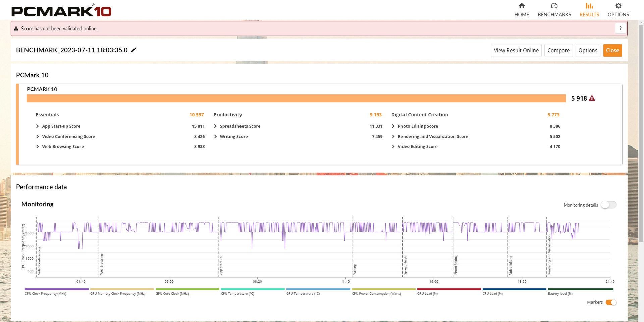Viewport: 644px width, 322px height.
Task: Click the Productivity heading
Action: (x=228, y=115)
